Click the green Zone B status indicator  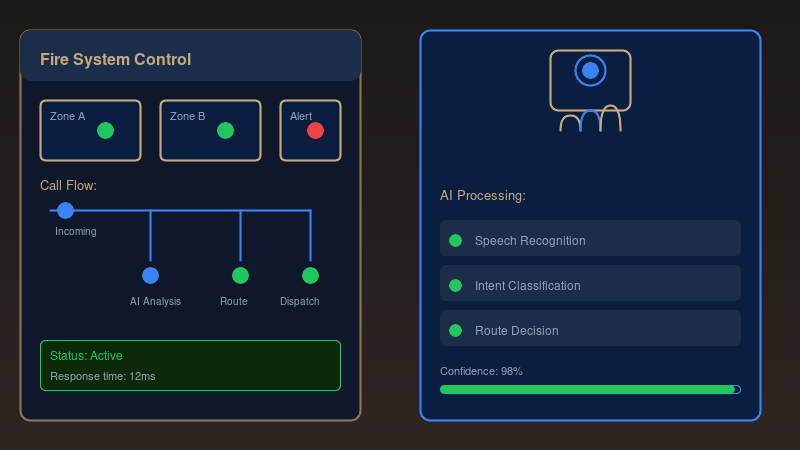pyautogui.click(x=225, y=131)
